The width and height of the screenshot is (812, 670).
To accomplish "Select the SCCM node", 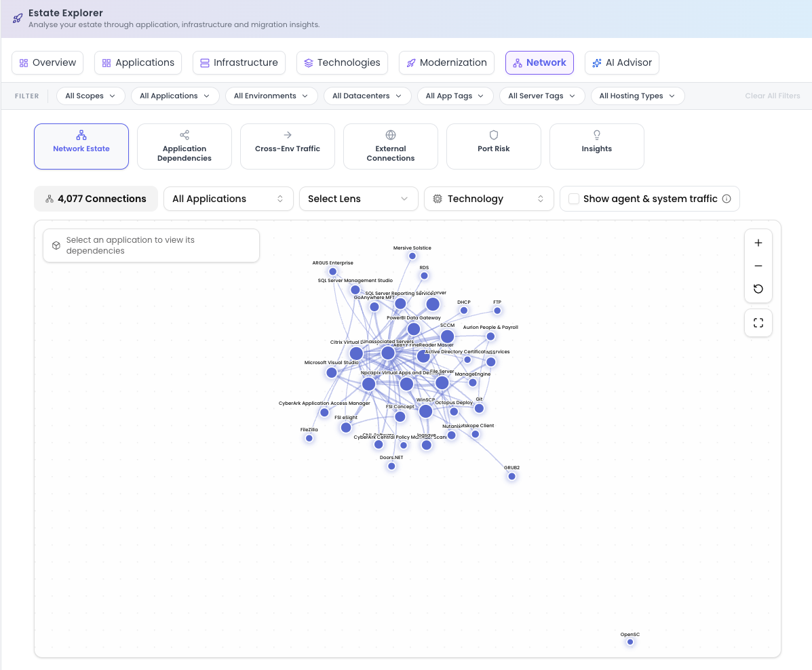I will (448, 336).
